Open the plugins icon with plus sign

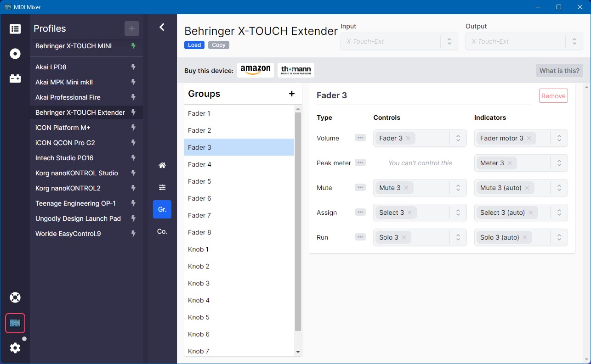(15, 79)
